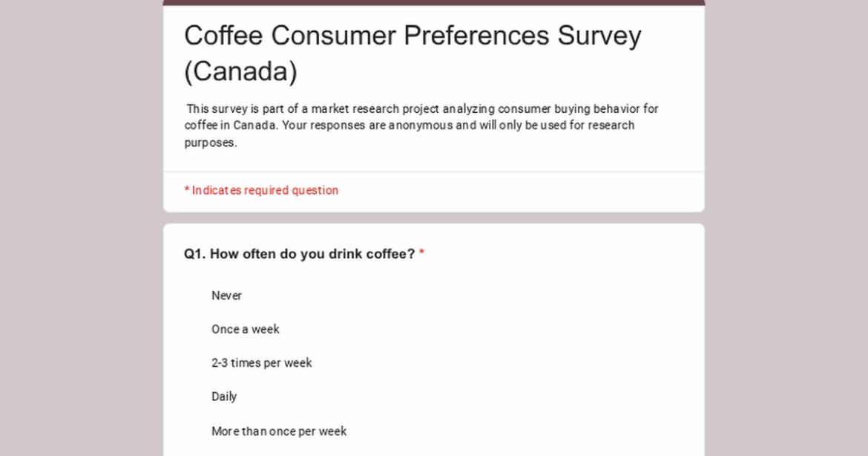
Task: Click the dark maroon banner at the top
Action: pos(434,2)
